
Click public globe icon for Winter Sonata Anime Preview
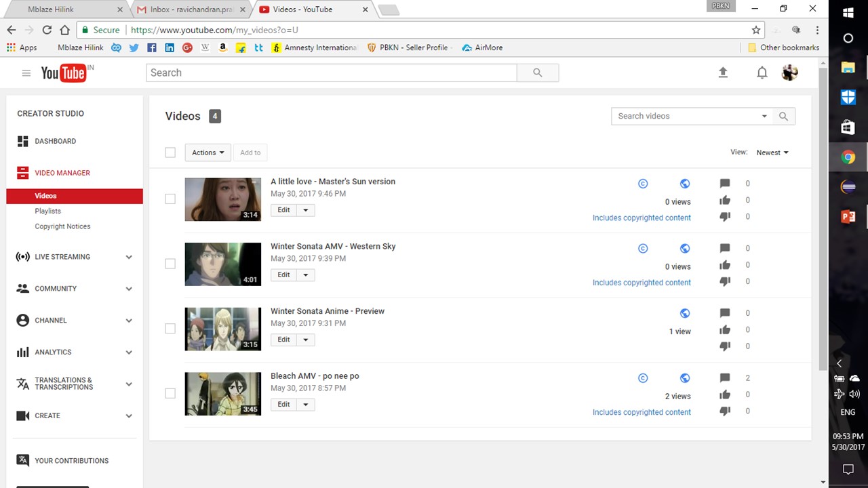(x=685, y=313)
